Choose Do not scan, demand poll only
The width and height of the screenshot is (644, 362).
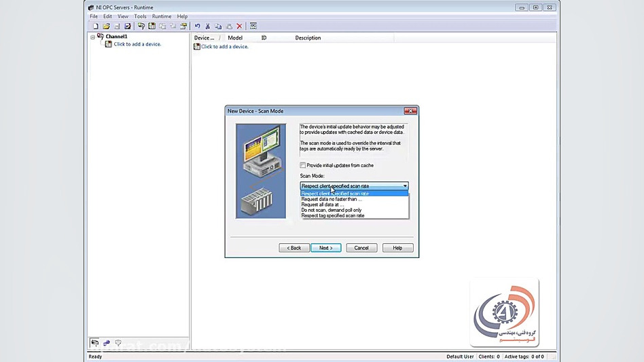[x=355, y=210]
